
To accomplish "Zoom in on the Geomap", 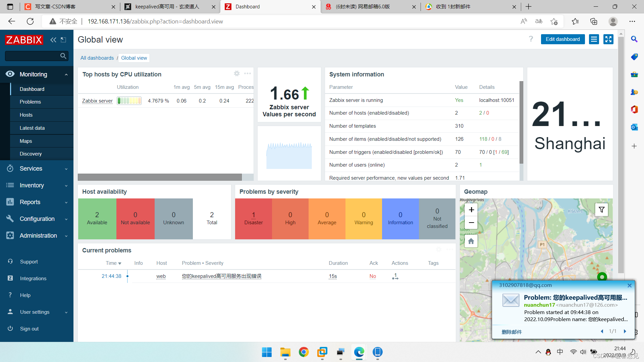I will coord(471,210).
